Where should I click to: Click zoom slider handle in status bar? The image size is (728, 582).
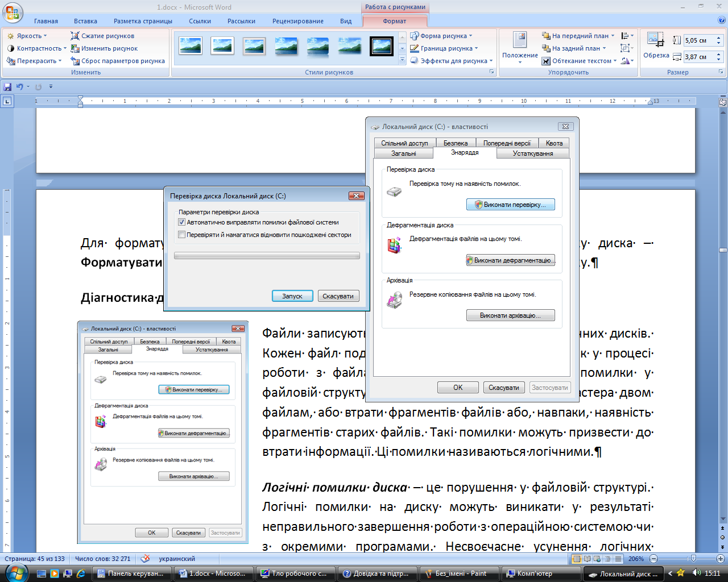[x=693, y=559]
